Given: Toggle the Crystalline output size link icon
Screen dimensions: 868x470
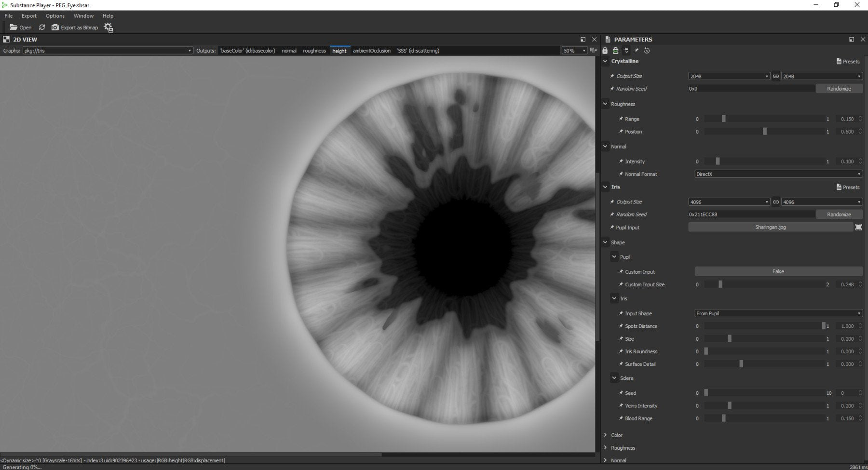Looking at the screenshot, I should pyautogui.click(x=775, y=76).
